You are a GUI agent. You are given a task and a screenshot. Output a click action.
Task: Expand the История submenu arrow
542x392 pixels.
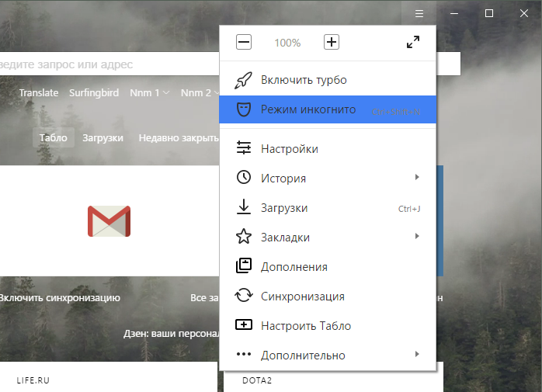click(x=417, y=177)
